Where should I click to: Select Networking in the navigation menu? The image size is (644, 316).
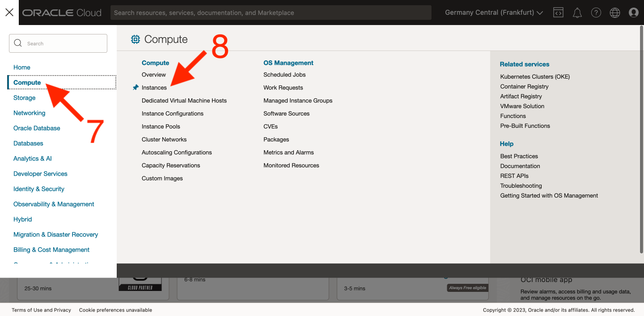pyautogui.click(x=30, y=113)
